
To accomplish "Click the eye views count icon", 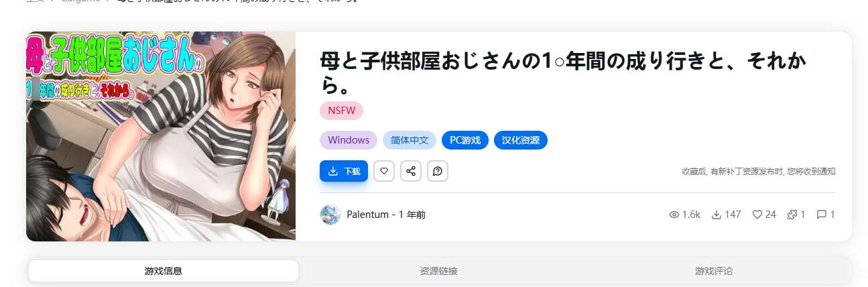I will 674,215.
